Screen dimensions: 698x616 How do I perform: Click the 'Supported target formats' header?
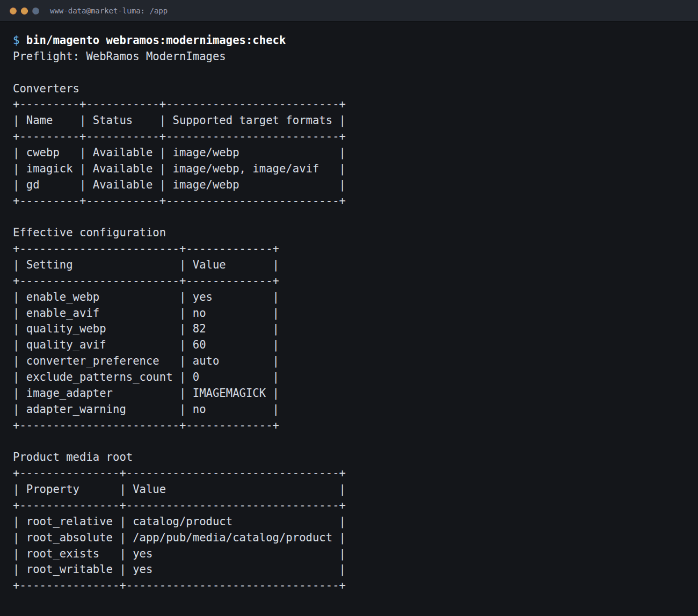click(252, 120)
